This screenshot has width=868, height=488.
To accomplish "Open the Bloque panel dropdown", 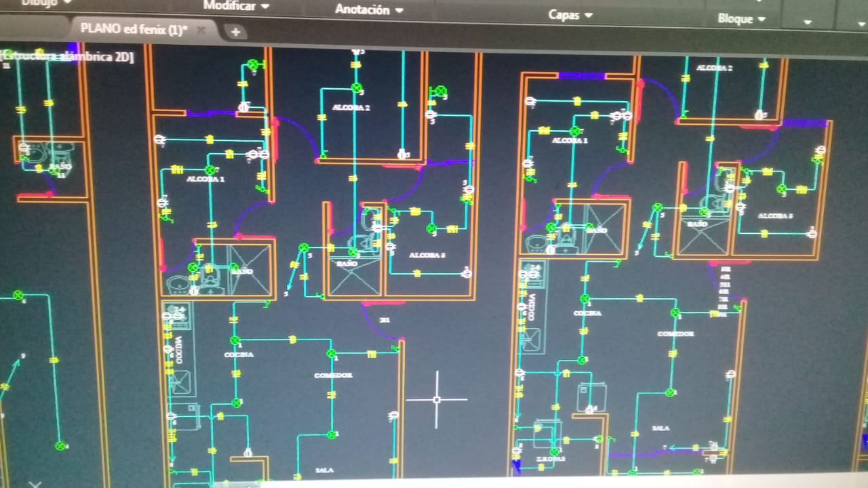I will (x=741, y=19).
